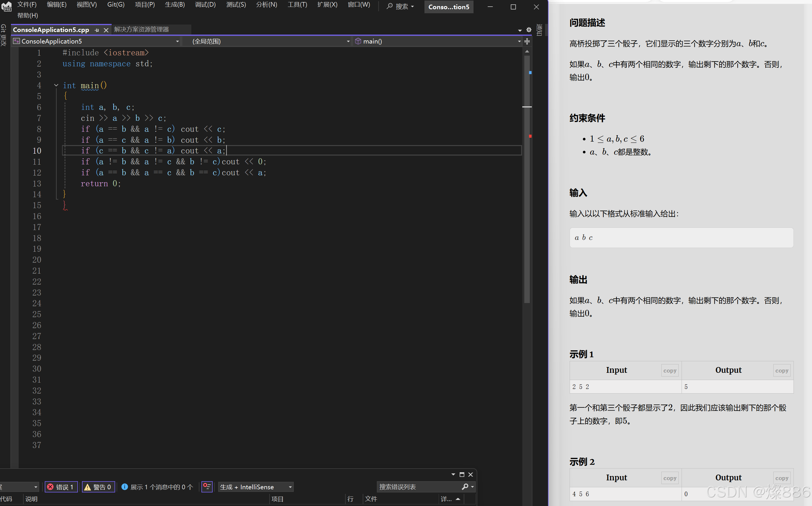Collapse the main function code block
This screenshot has height=506, width=812.
tap(56, 85)
